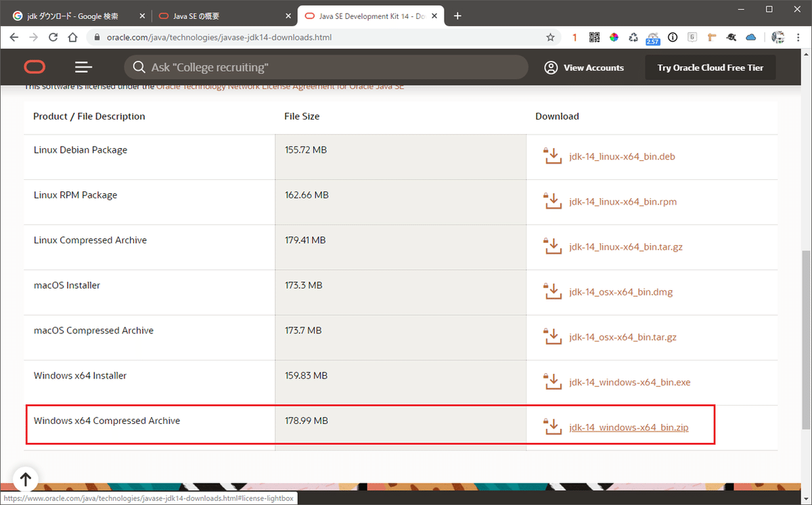Click the Linux Compressed Archive label

click(x=90, y=240)
